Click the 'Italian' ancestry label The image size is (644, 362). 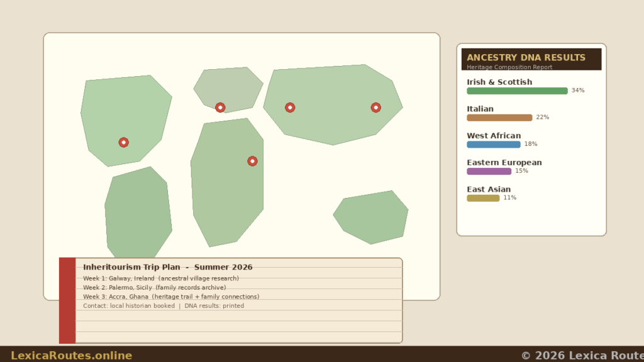480,109
